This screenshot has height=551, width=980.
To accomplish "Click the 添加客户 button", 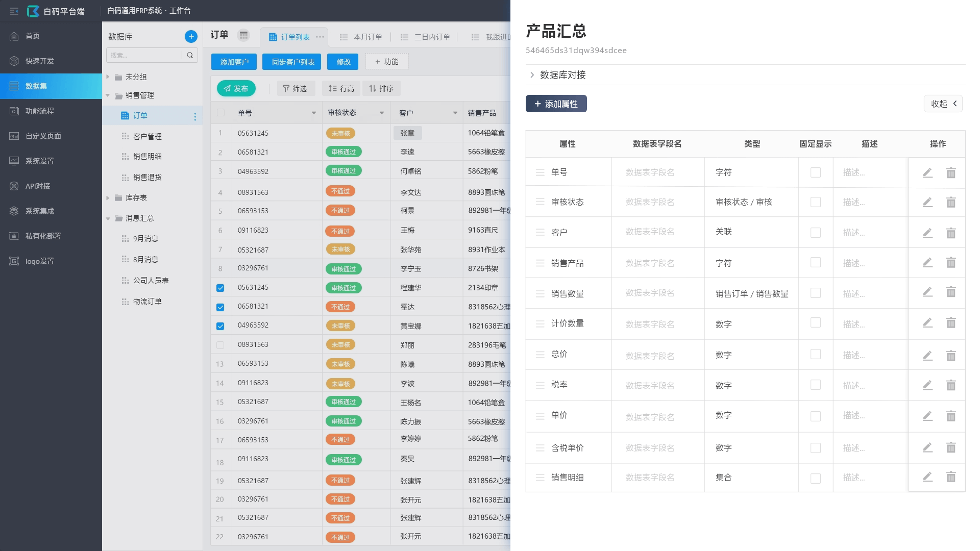I will coord(234,62).
